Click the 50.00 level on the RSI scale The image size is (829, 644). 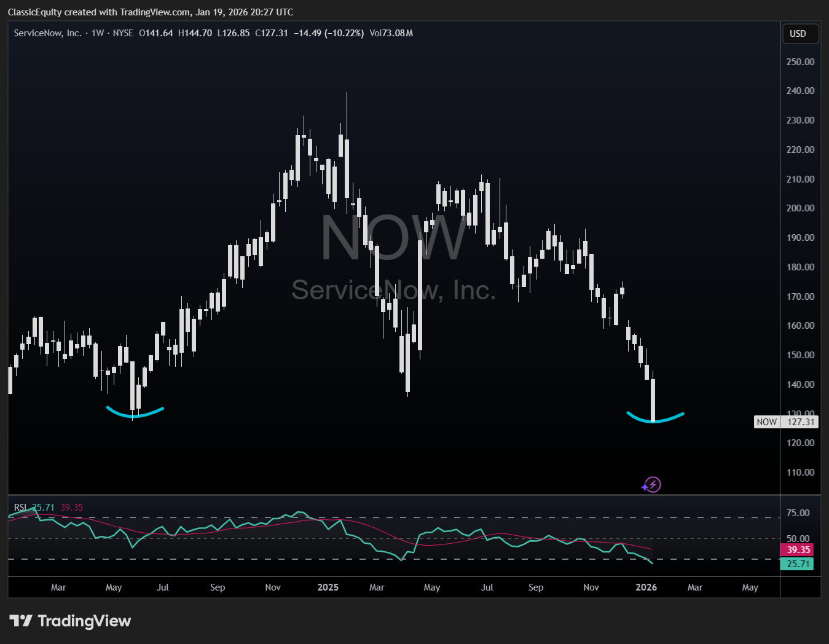pos(798,539)
